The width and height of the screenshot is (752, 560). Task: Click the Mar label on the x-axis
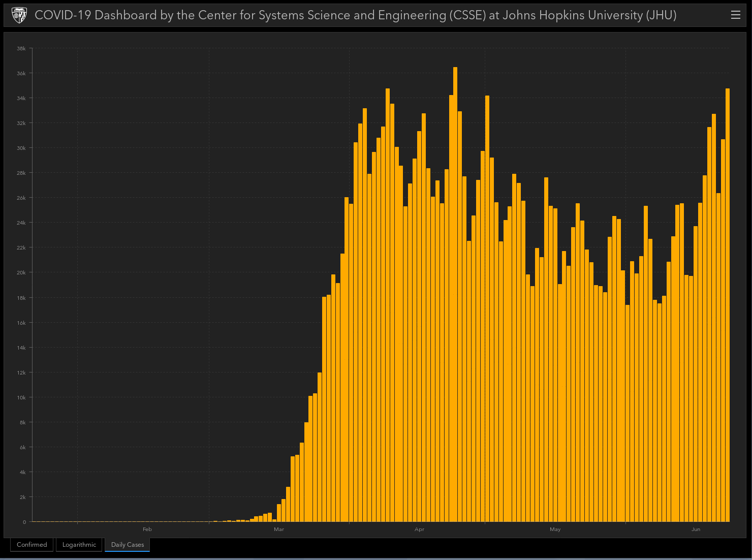[279, 530]
